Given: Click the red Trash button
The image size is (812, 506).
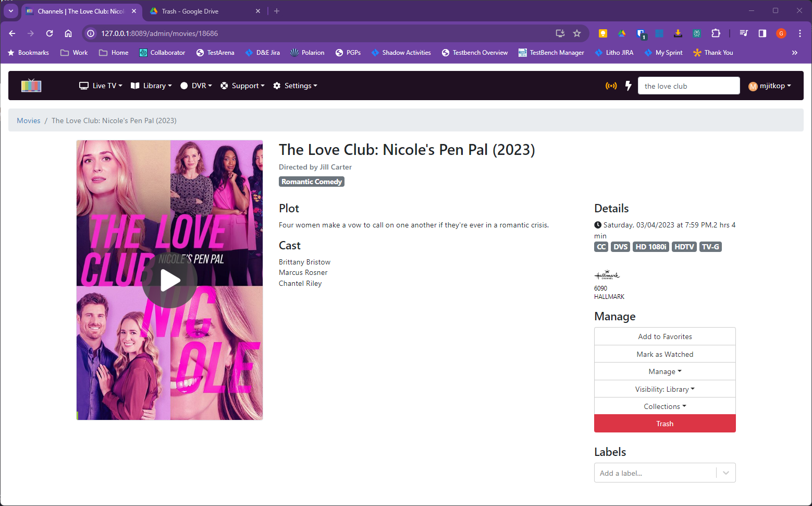Looking at the screenshot, I should (665, 424).
